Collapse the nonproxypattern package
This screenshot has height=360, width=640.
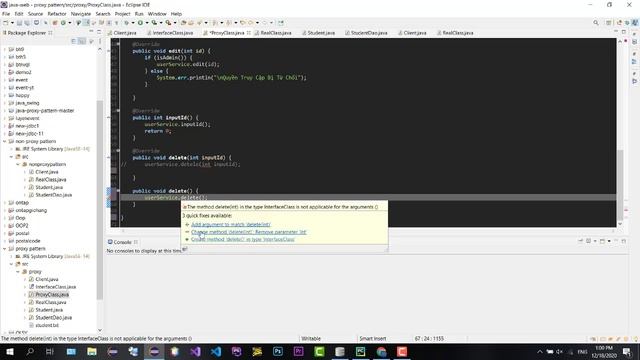18,164
